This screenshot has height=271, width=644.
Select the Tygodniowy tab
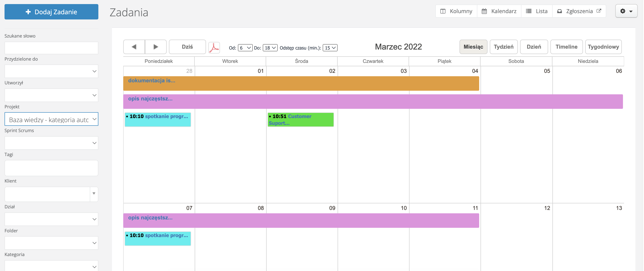click(x=603, y=47)
